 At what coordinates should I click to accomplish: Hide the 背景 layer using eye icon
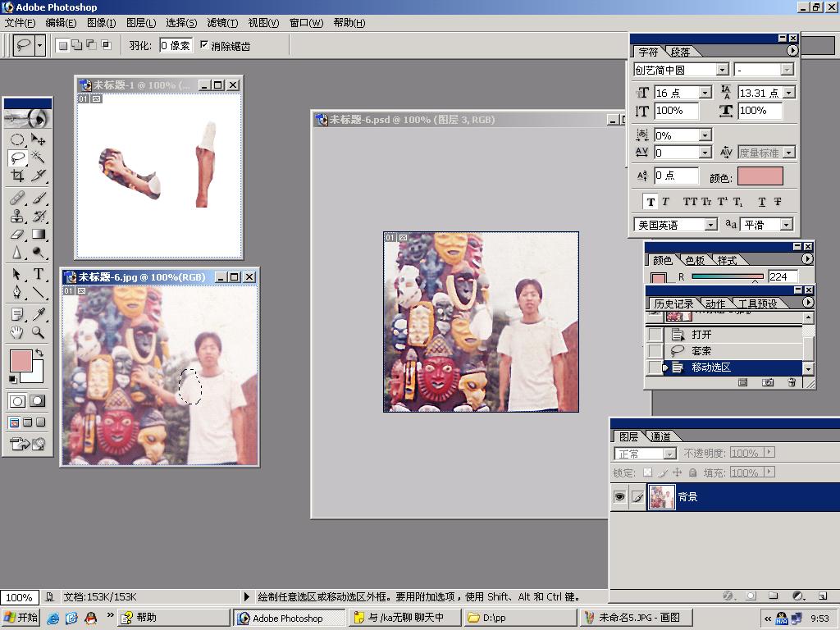(620, 497)
